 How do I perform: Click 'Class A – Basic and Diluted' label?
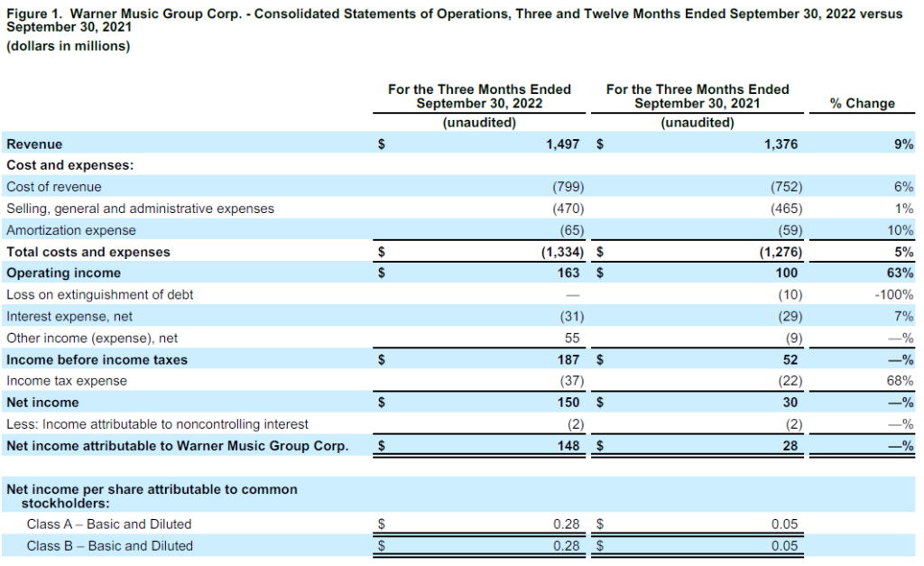109,524
